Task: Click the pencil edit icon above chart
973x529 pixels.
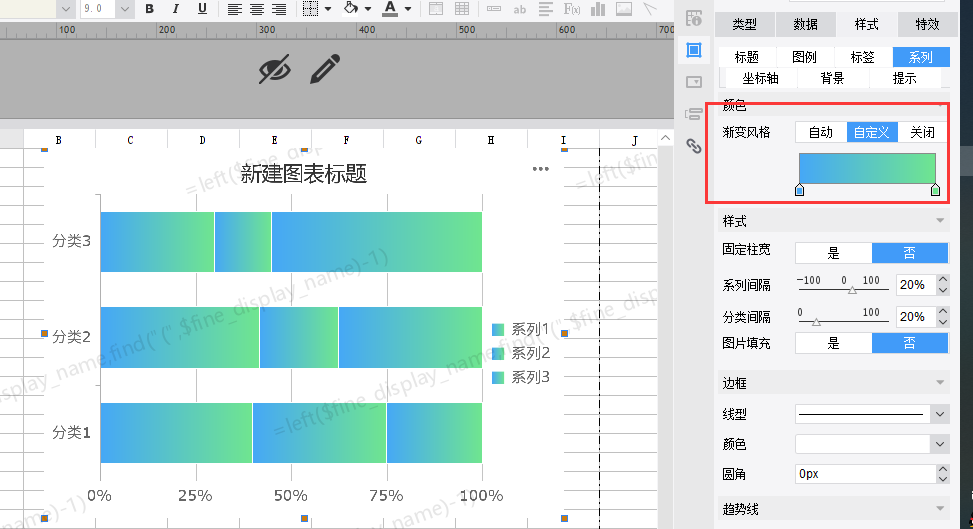Action: tap(325, 70)
